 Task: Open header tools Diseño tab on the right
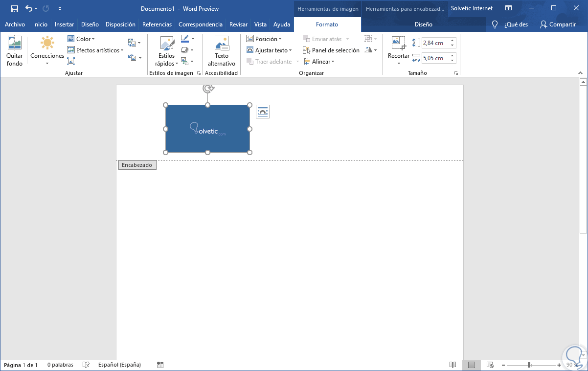[424, 24]
